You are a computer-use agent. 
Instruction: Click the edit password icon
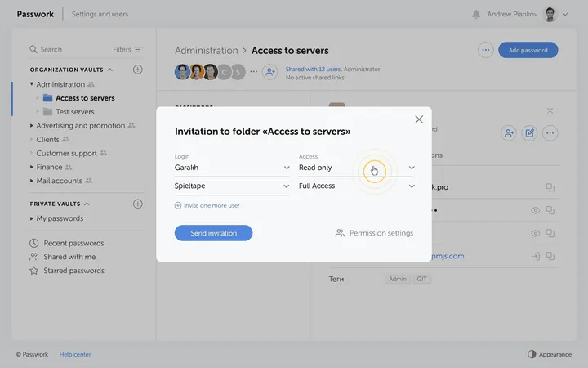pos(529,133)
